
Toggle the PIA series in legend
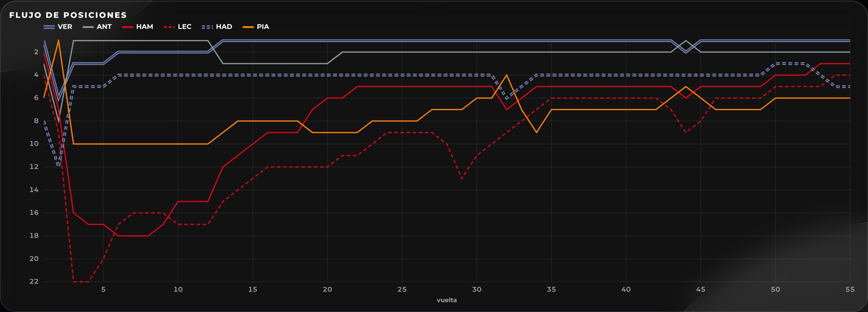[256, 27]
